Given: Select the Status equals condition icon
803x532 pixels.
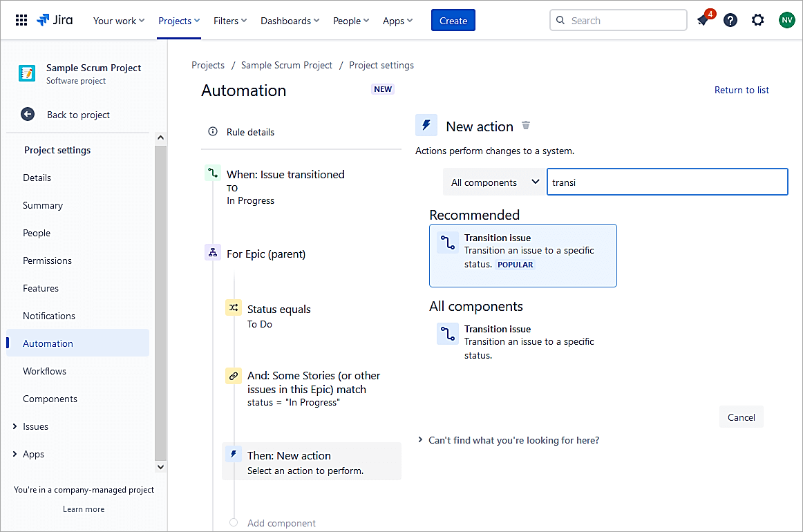Looking at the screenshot, I should click(234, 308).
